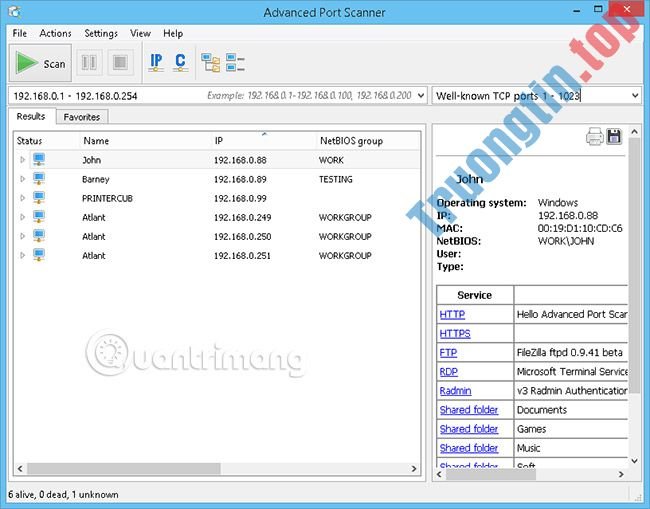The width and height of the screenshot is (650, 509).
Task: Click the WORK NetBIOS group cell
Action: [331, 160]
